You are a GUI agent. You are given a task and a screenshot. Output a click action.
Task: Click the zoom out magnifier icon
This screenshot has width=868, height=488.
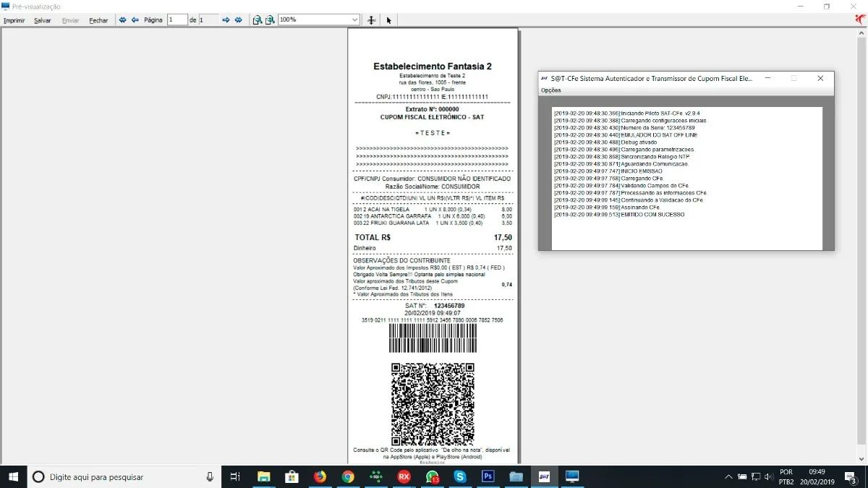pyautogui.click(x=257, y=20)
